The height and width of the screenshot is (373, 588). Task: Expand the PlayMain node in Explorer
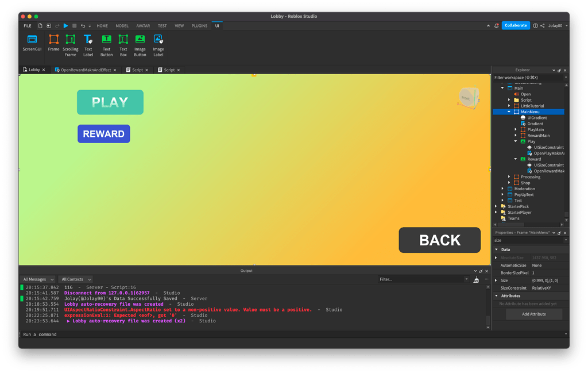pyautogui.click(x=514, y=129)
